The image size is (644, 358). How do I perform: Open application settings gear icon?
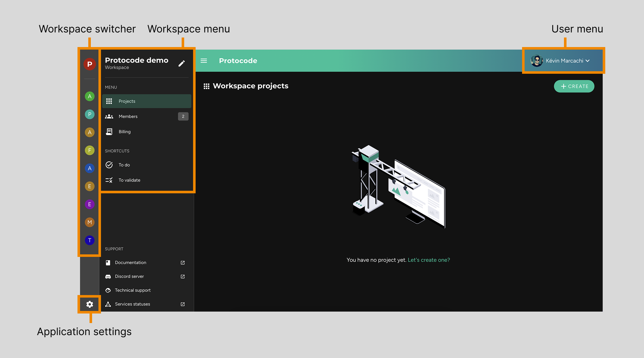pyautogui.click(x=90, y=304)
